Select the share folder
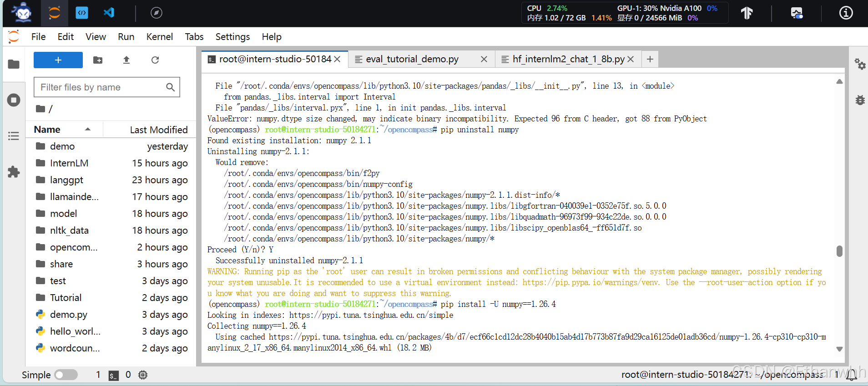The image size is (868, 386). [x=111, y=264]
